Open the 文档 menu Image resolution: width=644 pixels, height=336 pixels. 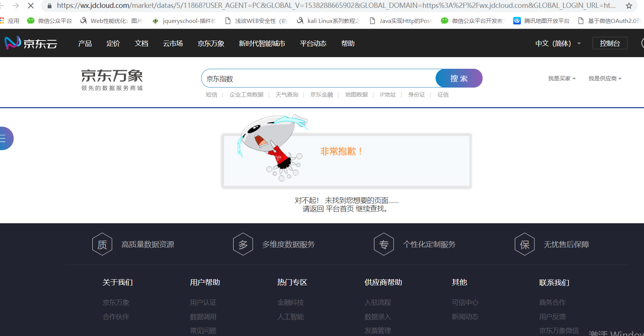pos(142,43)
